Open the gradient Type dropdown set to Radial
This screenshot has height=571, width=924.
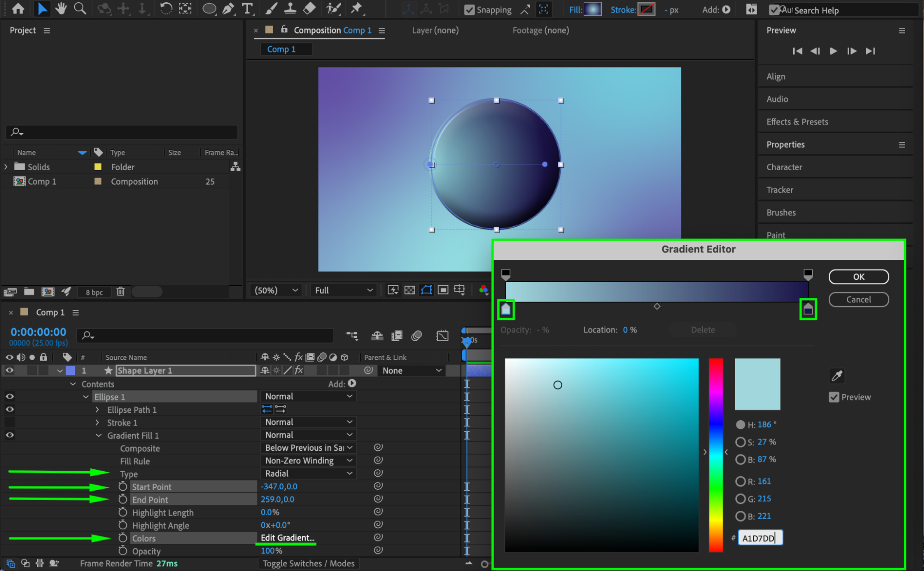pos(308,473)
